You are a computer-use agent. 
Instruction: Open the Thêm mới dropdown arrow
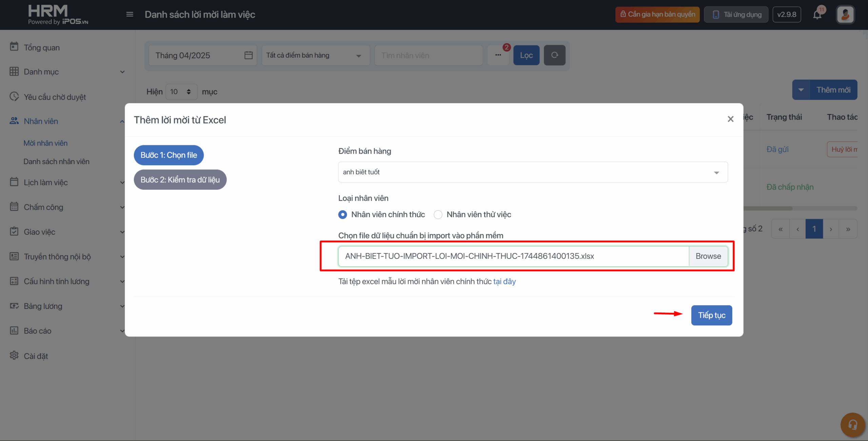click(801, 90)
